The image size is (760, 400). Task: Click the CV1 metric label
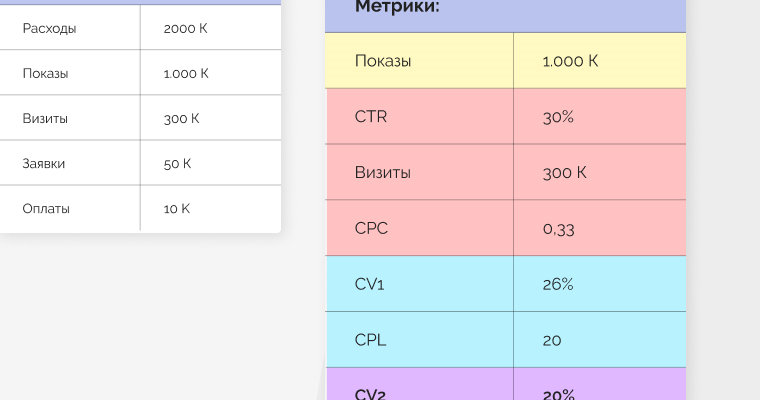coord(370,284)
